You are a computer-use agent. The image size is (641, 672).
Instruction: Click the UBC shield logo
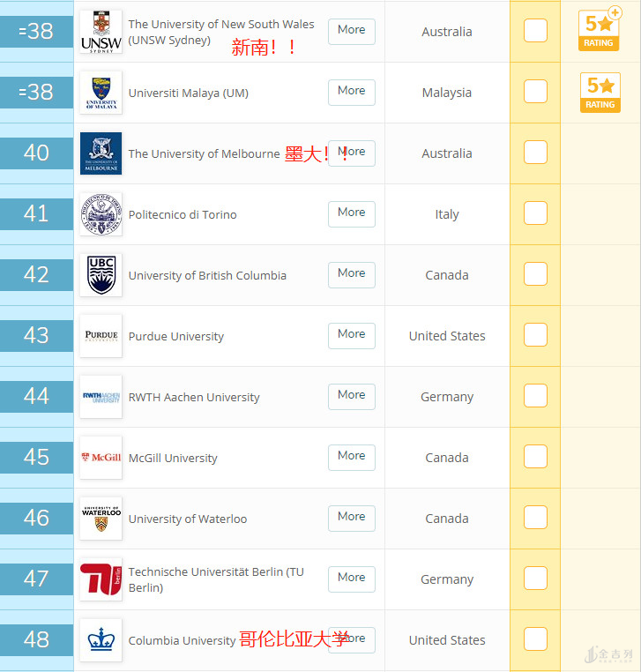[x=101, y=275]
